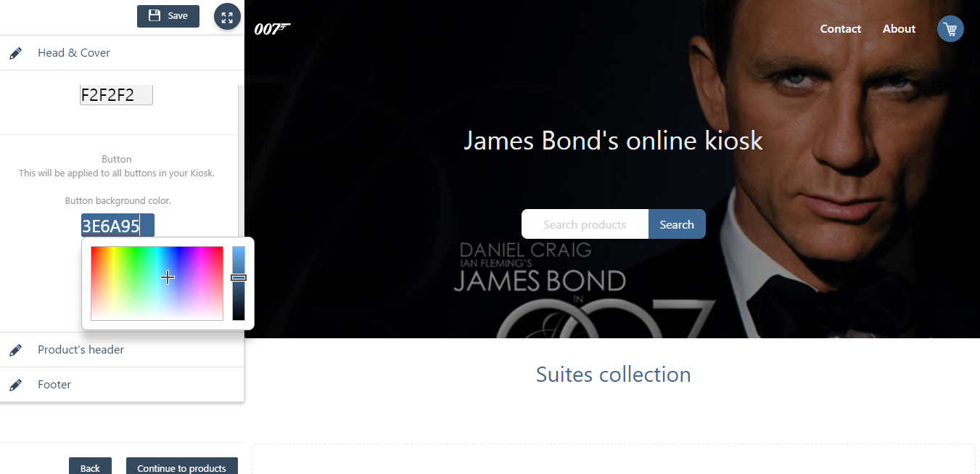Screen dimensions: 980x474
Task: Expand the Product's header section
Action: 122,350
